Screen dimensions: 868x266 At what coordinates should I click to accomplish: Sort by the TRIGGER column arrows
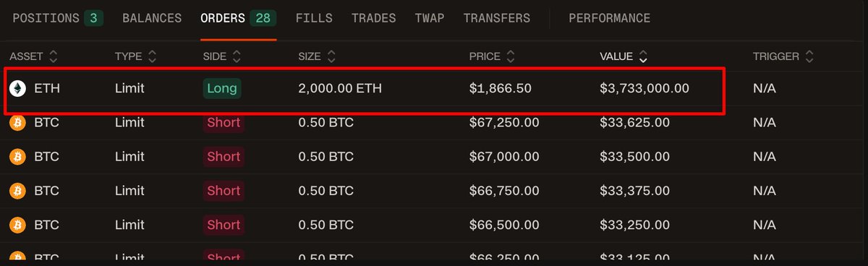point(809,56)
